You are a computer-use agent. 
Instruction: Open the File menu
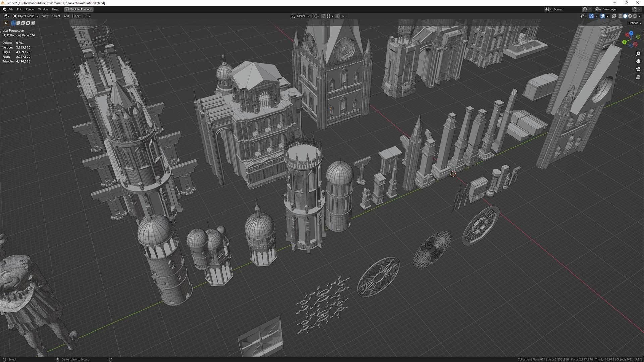[11, 9]
